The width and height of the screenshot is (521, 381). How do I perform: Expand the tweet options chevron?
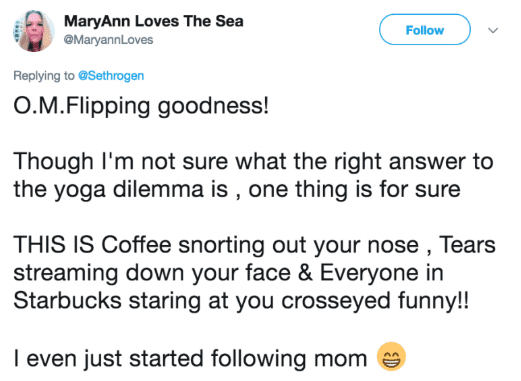click(493, 30)
